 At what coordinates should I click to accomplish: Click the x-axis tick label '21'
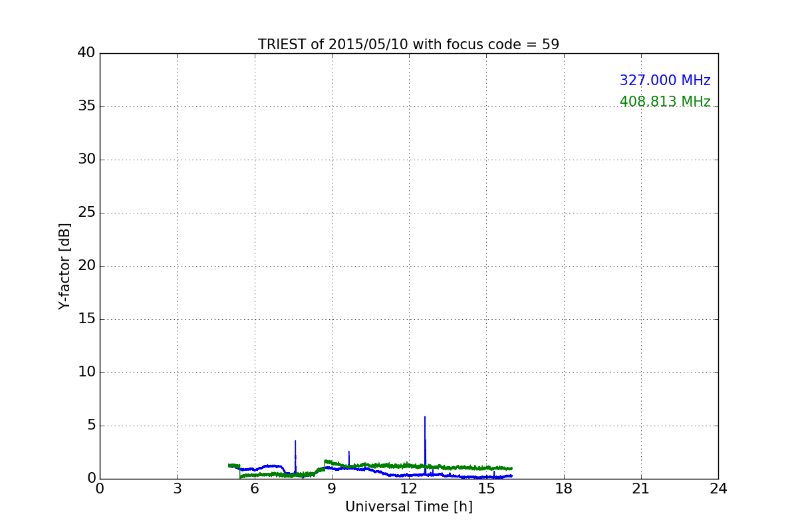click(x=641, y=489)
